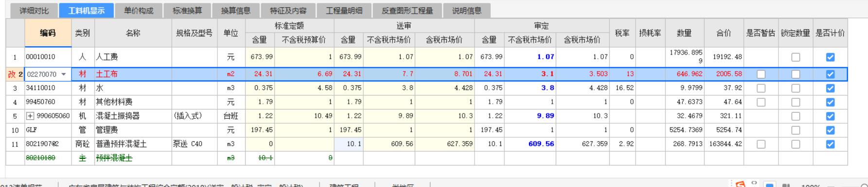Viewport: 868px width, 187px height.
Task: Click the 税率 value 16.52
Action: point(622,88)
